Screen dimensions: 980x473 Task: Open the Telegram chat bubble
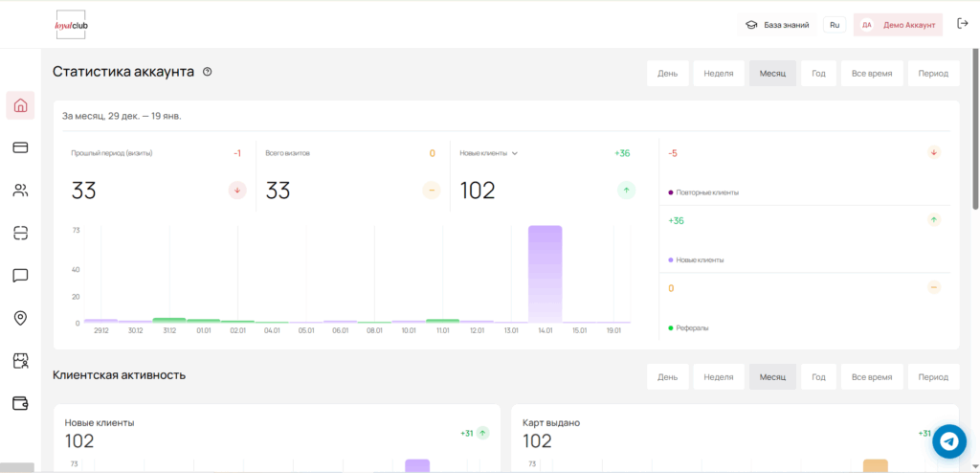click(x=949, y=441)
